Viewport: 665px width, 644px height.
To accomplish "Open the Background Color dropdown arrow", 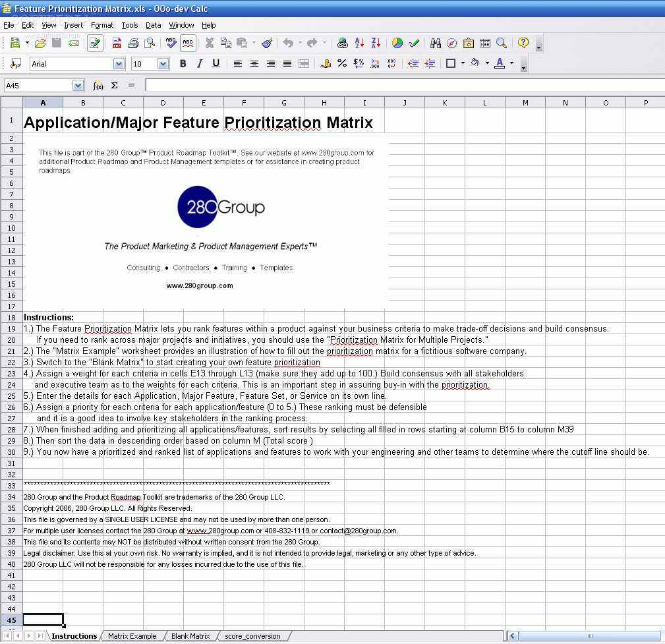I will pyautogui.click(x=487, y=64).
